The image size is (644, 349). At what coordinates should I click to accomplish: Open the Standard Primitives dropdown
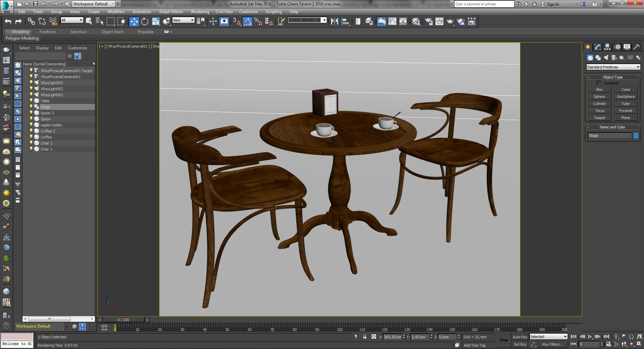(x=613, y=67)
